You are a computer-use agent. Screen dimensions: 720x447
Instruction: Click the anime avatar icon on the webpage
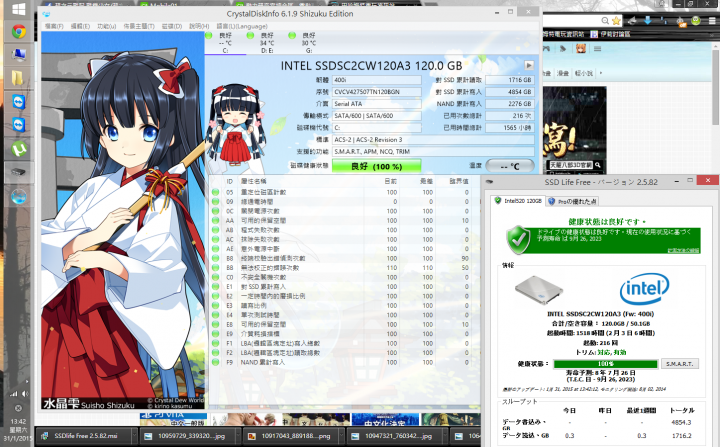point(581,48)
